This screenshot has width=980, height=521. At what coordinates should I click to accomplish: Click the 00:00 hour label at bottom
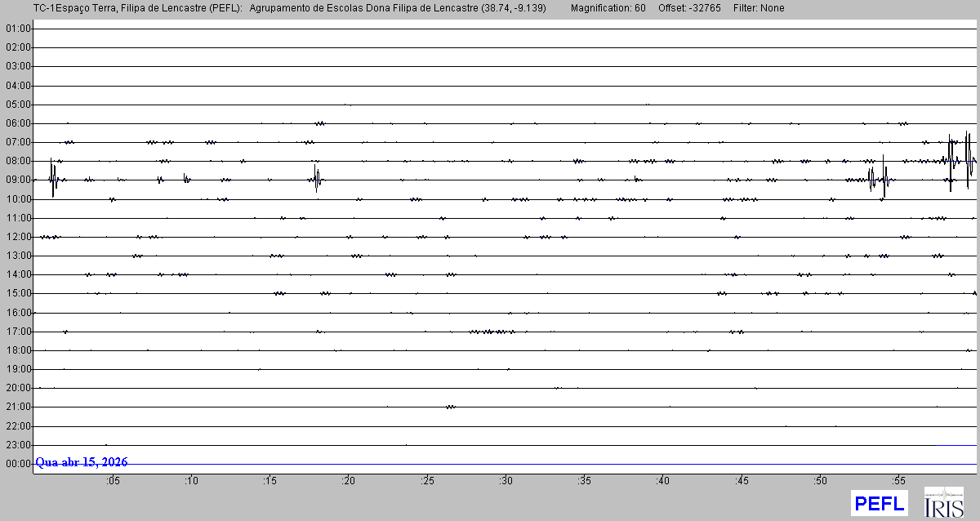17,464
